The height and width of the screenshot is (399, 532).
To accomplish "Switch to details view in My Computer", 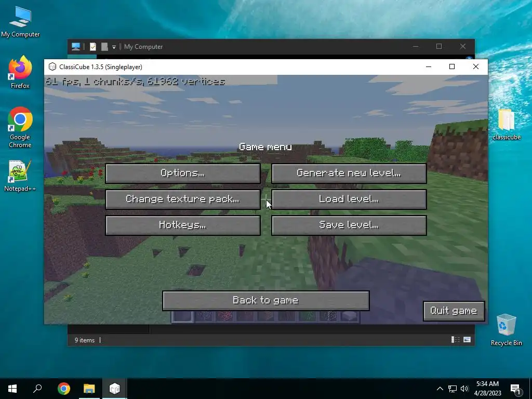I will (455, 340).
